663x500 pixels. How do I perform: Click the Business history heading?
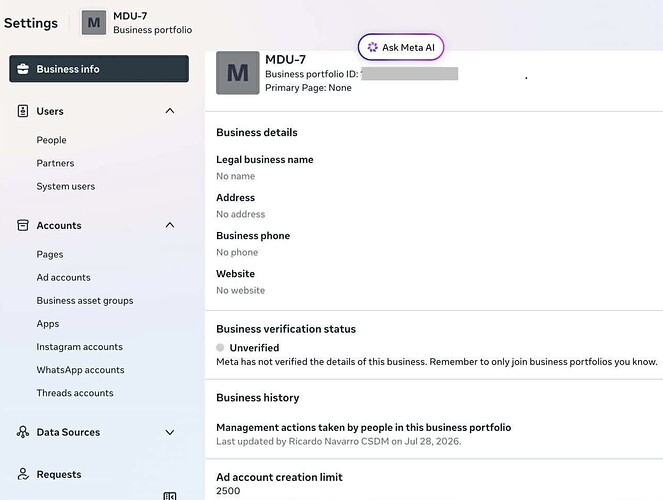click(x=258, y=397)
